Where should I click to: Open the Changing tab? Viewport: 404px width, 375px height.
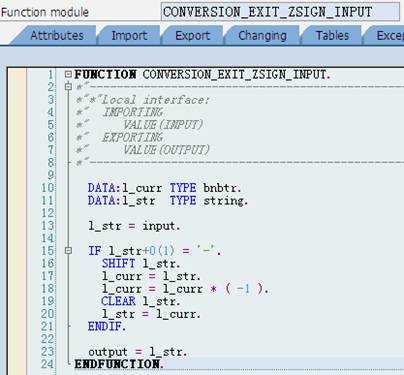262,35
